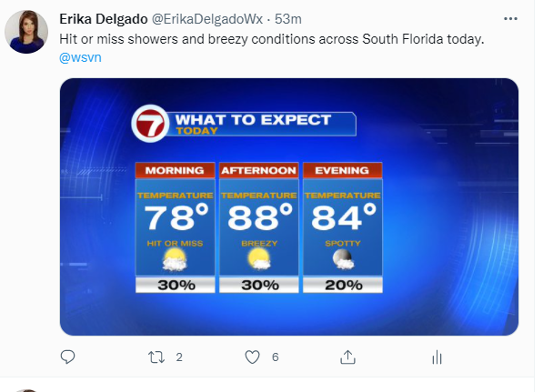Open Erika Delgado's profile picture
Image resolution: width=543 pixels, height=392 pixels.
pos(26,32)
